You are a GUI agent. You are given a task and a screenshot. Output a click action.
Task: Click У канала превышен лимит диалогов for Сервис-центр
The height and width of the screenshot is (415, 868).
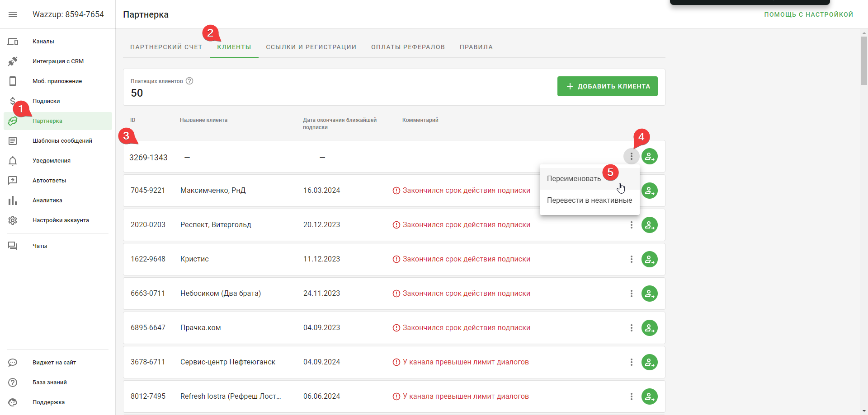click(466, 362)
